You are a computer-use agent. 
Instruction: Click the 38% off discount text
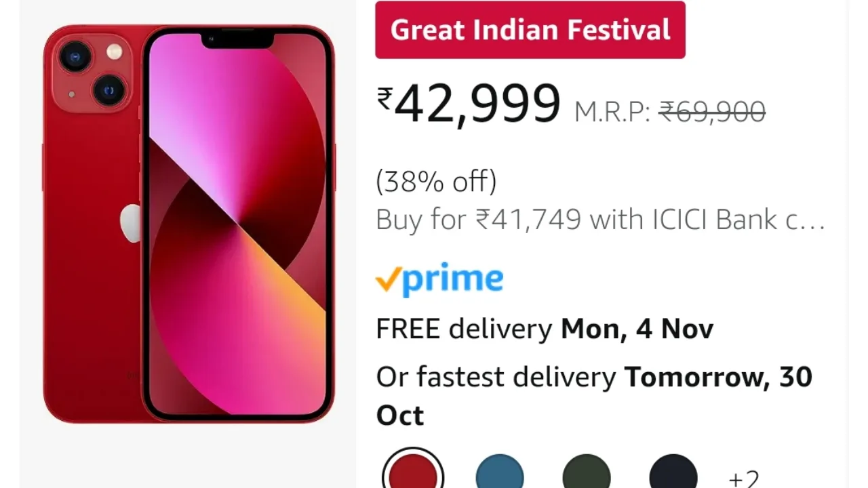point(436,182)
